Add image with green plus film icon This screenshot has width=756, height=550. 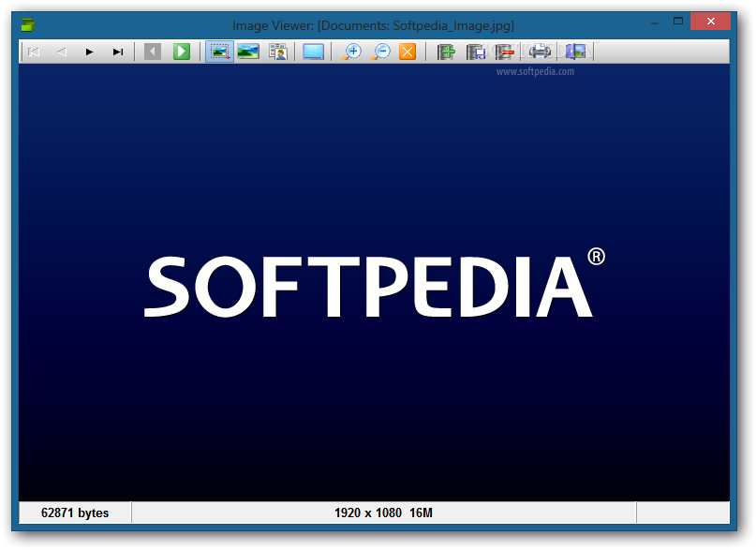tap(446, 52)
